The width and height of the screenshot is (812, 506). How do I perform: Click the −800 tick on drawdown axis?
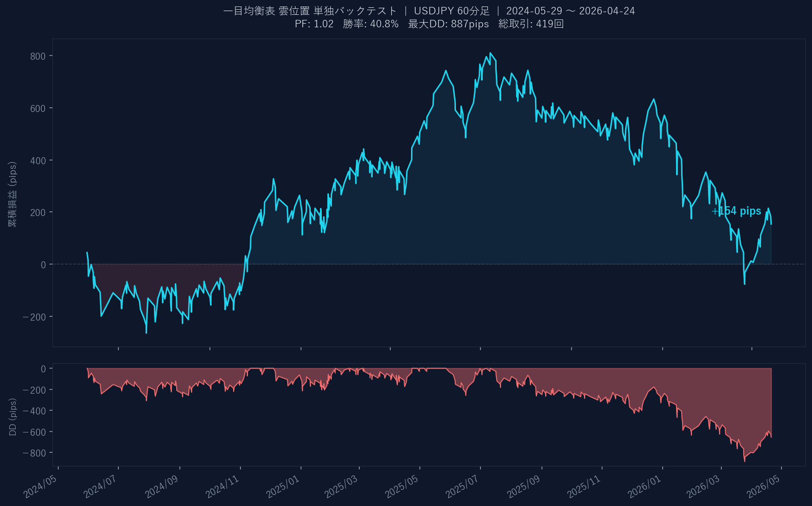point(34,453)
